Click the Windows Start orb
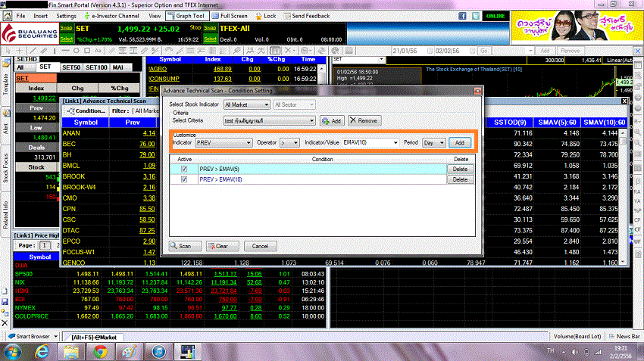This screenshot has width=644, height=361. pos(13,352)
